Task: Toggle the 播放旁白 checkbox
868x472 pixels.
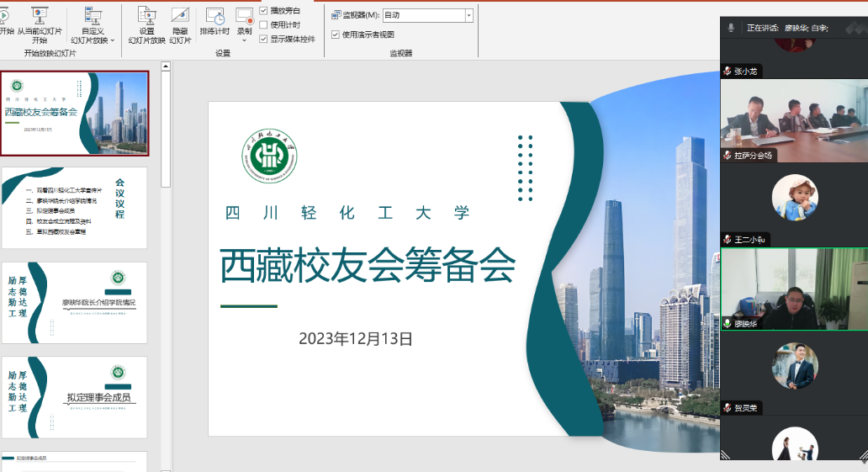Action: [263, 11]
